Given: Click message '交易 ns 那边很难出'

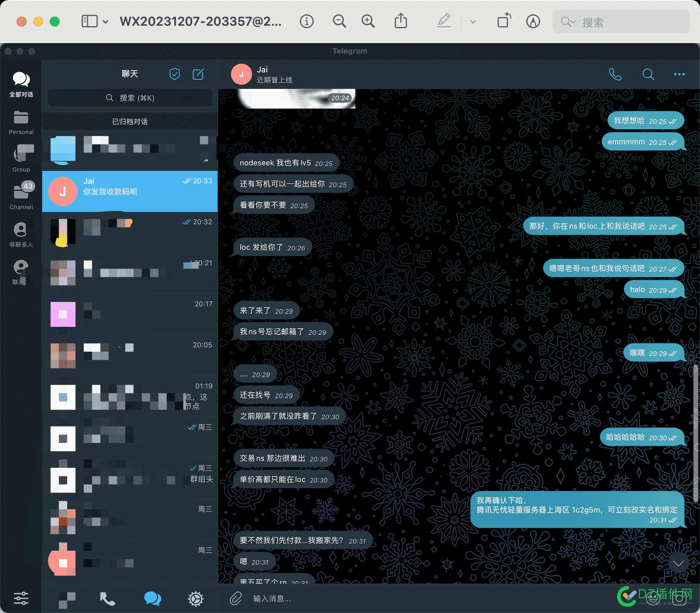Looking at the screenshot, I should coord(284,459).
